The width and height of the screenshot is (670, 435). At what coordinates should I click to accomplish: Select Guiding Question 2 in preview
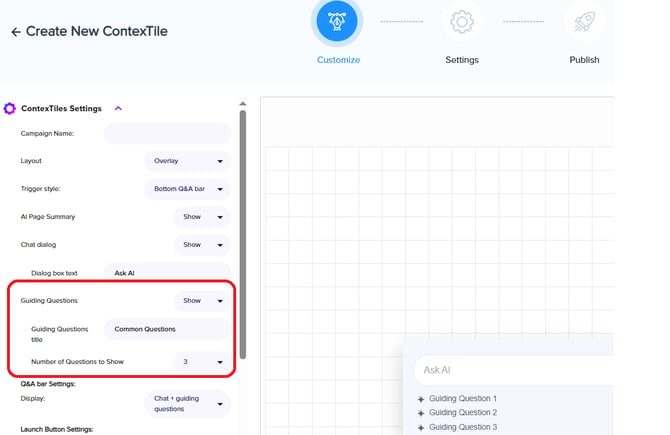[463, 412]
